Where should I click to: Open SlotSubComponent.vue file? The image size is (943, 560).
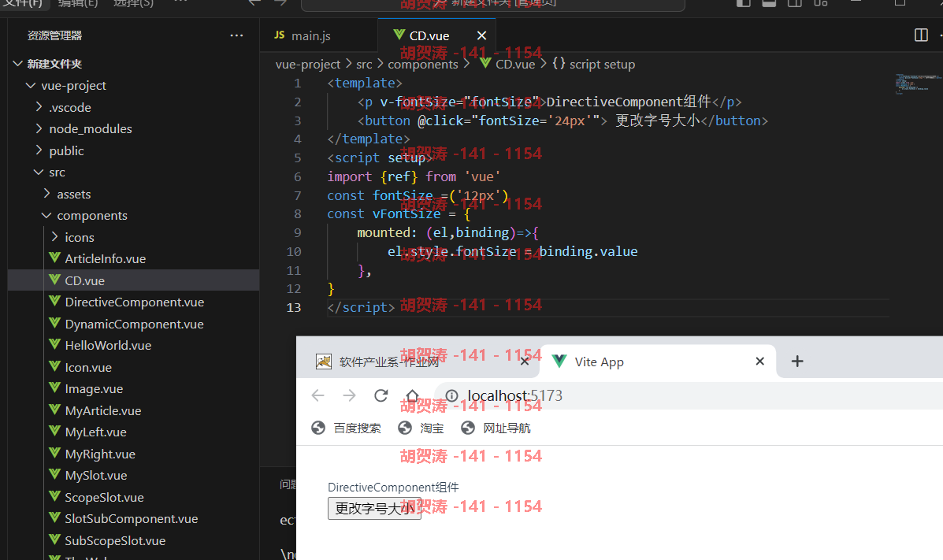point(133,518)
